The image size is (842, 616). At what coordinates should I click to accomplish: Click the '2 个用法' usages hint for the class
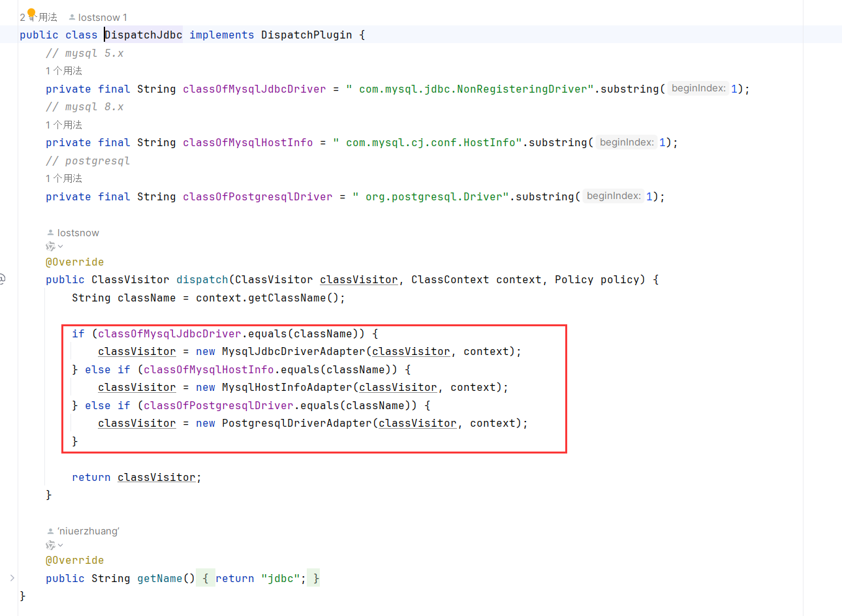pyautogui.click(x=39, y=18)
